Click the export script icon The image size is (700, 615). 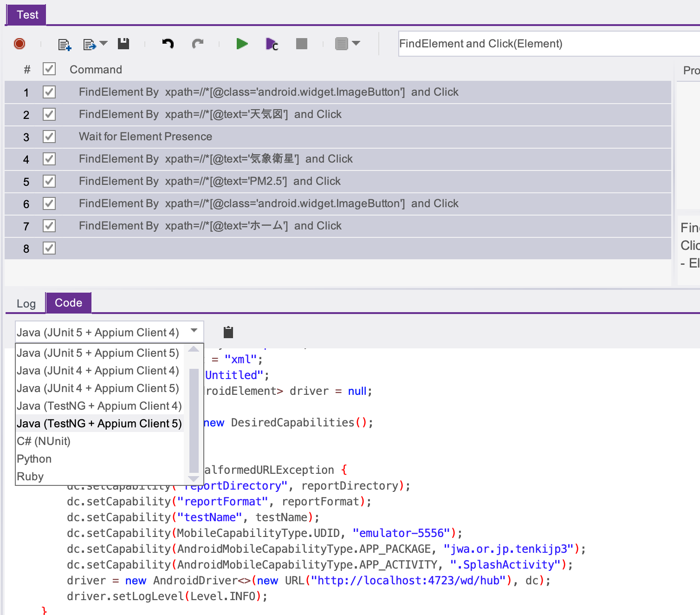[89, 44]
